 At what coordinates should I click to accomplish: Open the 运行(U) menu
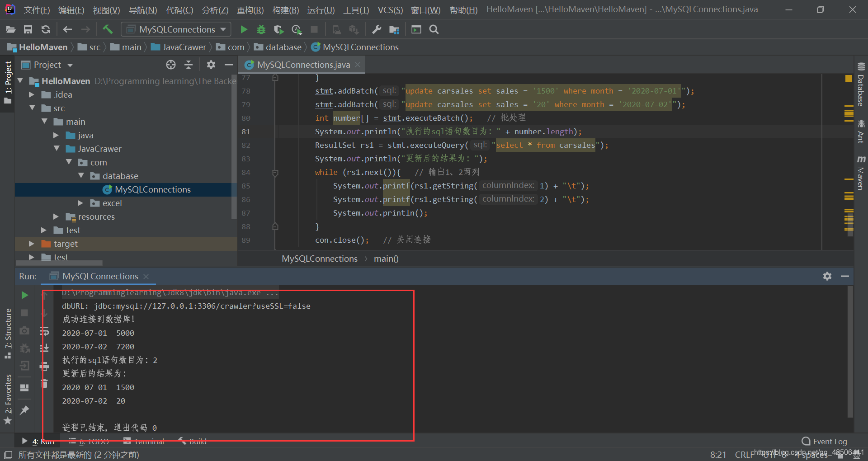click(x=321, y=10)
